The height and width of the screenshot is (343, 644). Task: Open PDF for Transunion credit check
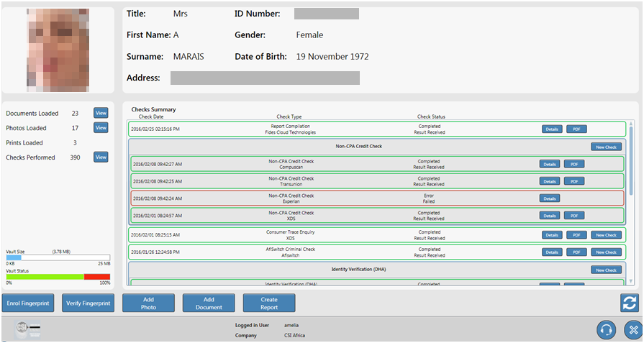point(574,181)
